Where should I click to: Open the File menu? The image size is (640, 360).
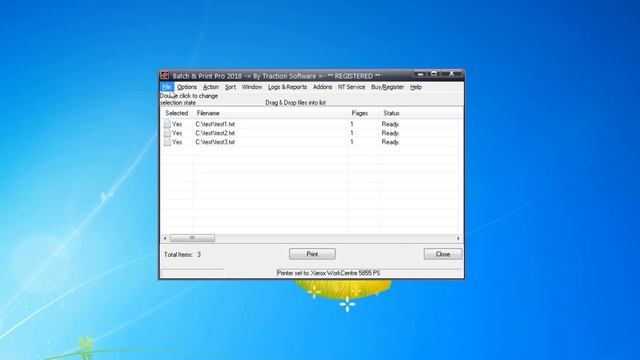click(167, 87)
